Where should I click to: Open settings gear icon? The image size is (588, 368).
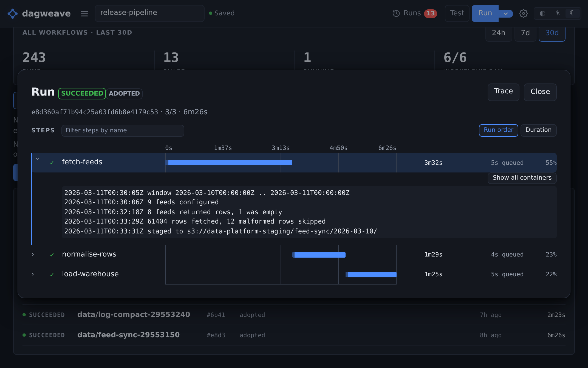coord(523,13)
